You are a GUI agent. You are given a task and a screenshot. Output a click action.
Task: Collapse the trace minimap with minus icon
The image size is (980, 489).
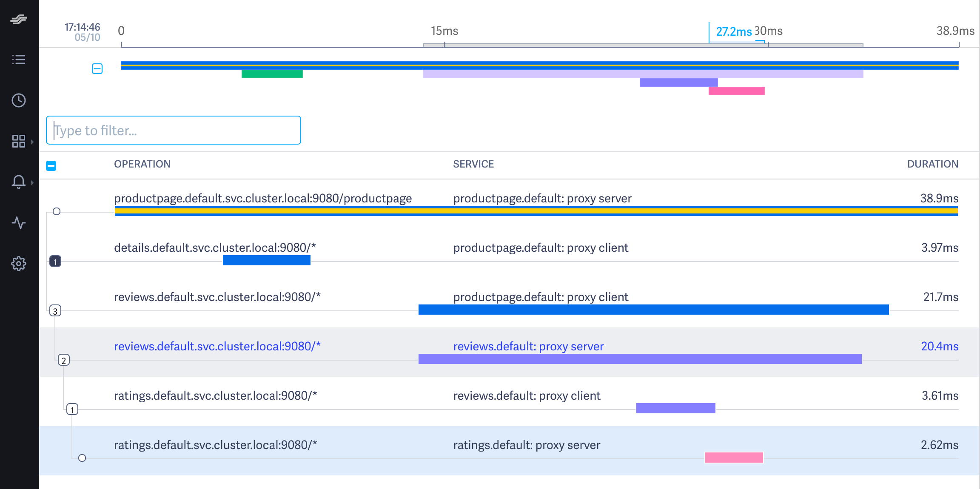pos(97,68)
